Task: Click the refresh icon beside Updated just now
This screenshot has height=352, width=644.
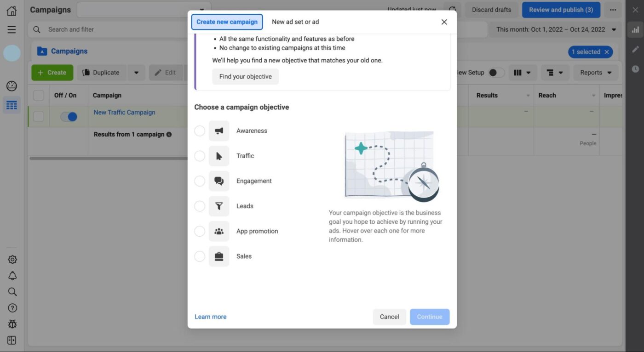Action: pos(452,9)
